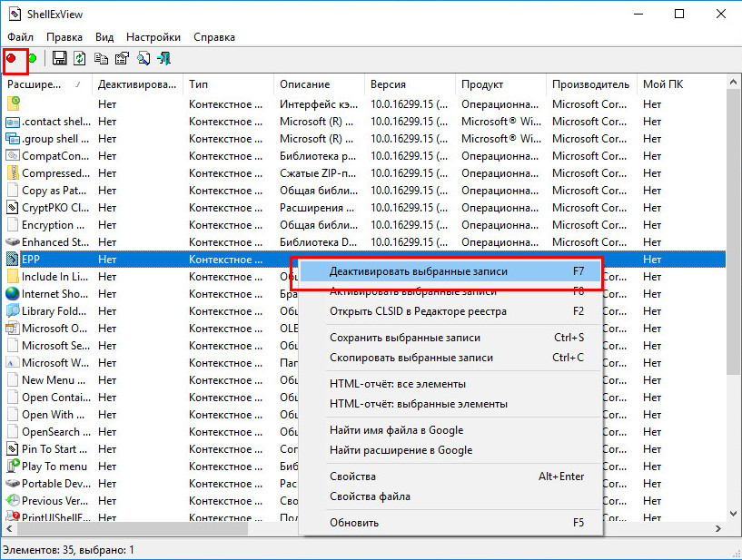Click the Previous Ver… clock icon
The image size is (742, 560).
(x=13, y=500)
